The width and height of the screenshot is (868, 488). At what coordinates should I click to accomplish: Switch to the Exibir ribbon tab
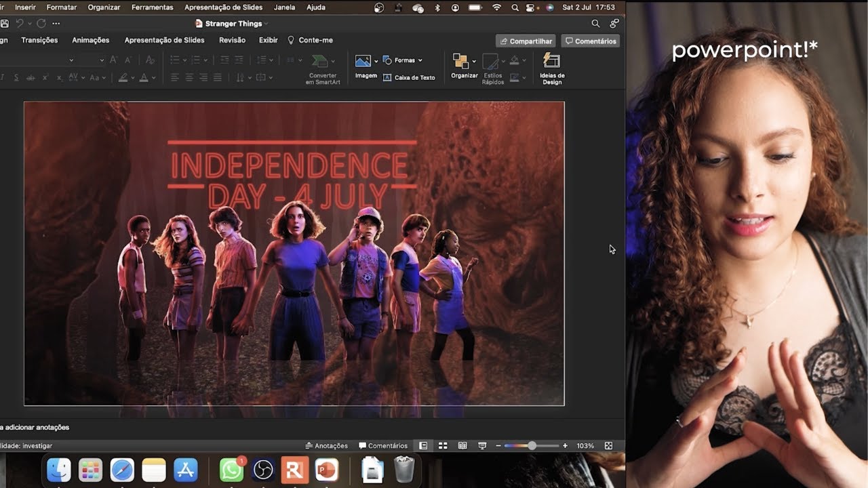click(269, 40)
